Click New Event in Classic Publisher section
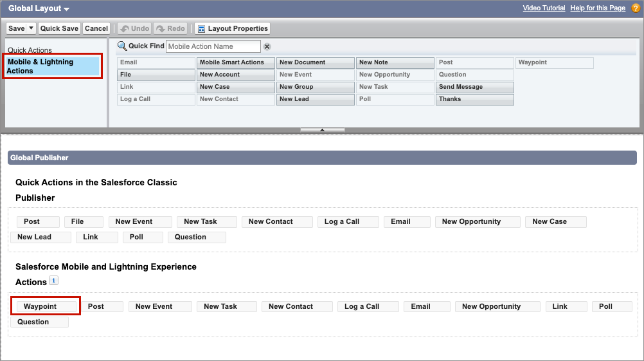644x361 pixels. (140, 221)
